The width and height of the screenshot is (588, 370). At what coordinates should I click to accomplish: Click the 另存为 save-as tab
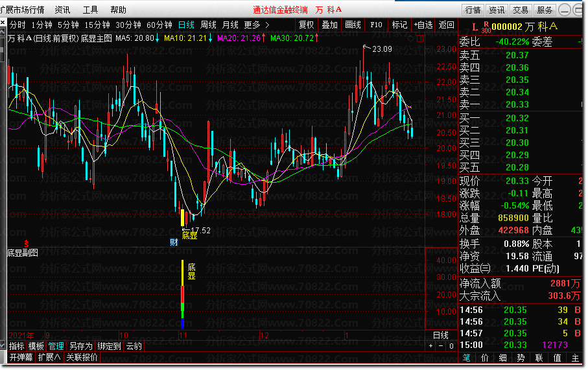pyautogui.click(x=80, y=346)
